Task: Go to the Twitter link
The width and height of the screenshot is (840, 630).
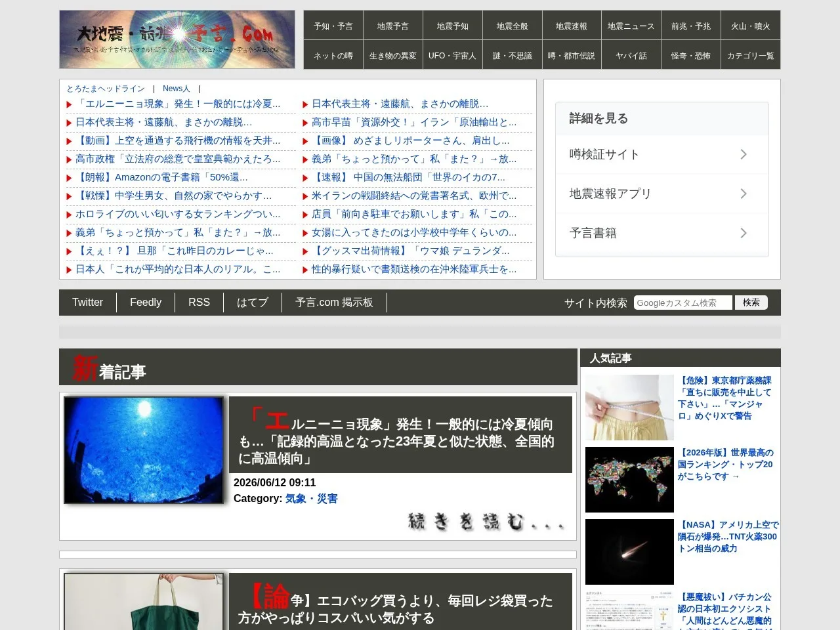Action: tap(87, 303)
